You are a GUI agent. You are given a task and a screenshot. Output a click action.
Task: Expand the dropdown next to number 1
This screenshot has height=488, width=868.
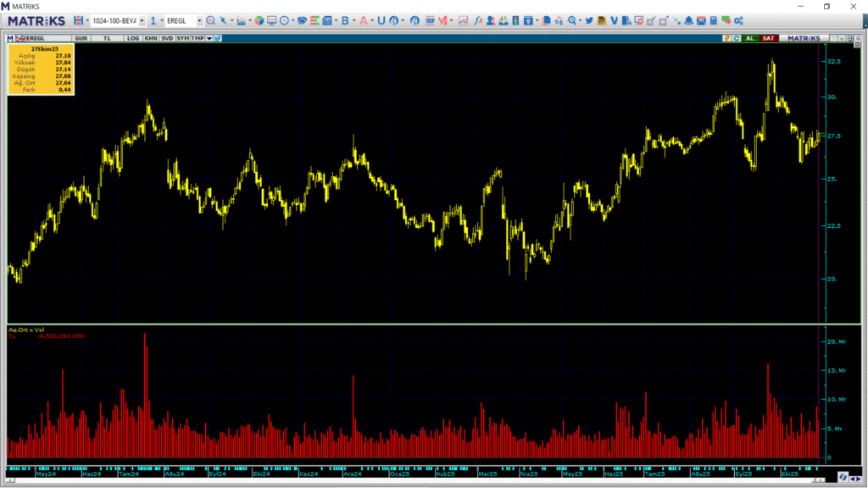(x=161, y=20)
